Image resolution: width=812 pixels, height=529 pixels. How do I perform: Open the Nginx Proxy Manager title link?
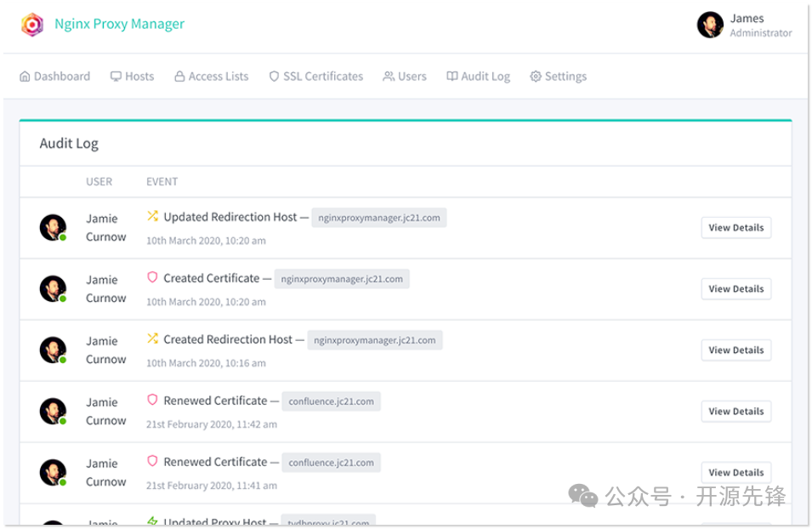pyautogui.click(x=119, y=24)
